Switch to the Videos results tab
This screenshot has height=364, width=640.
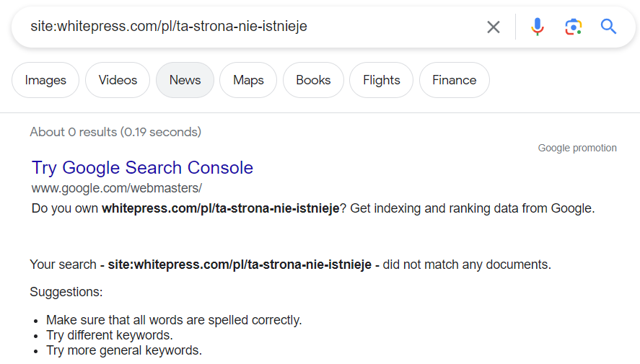118,80
